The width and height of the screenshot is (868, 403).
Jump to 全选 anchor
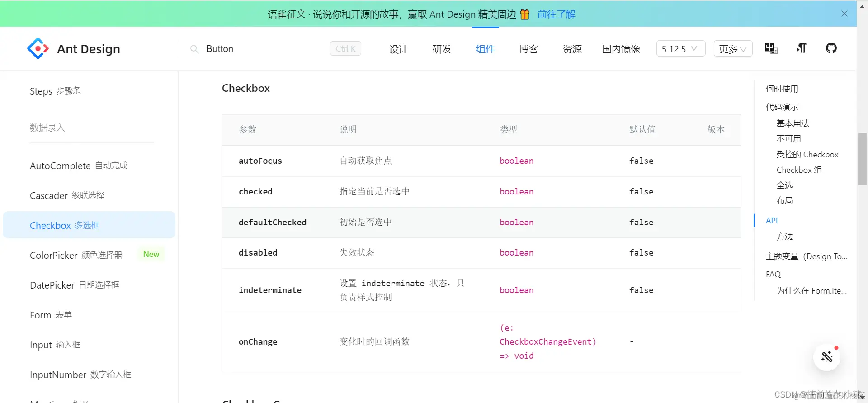(x=784, y=185)
